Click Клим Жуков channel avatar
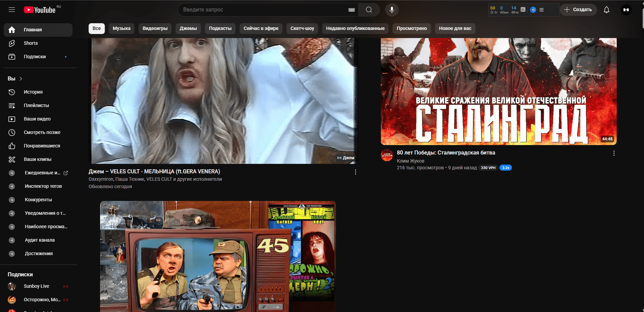644x312 pixels. tap(387, 155)
